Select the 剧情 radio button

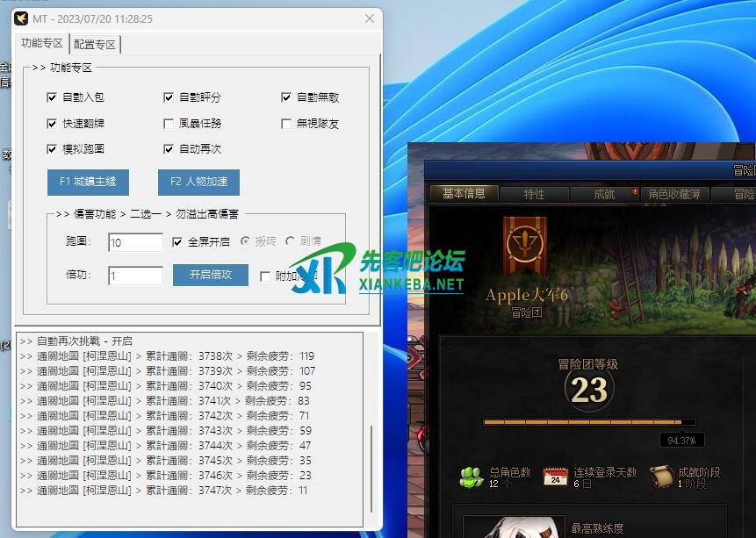click(x=291, y=241)
